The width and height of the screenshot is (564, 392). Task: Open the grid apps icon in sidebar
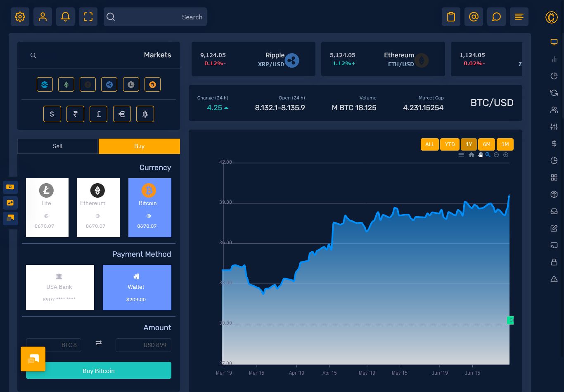(554, 177)
